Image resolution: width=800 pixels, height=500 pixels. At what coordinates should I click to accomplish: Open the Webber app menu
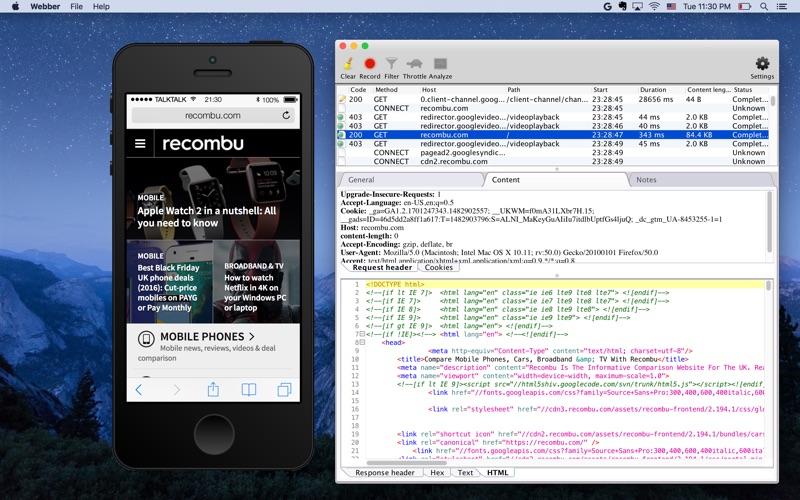point(45,6)
